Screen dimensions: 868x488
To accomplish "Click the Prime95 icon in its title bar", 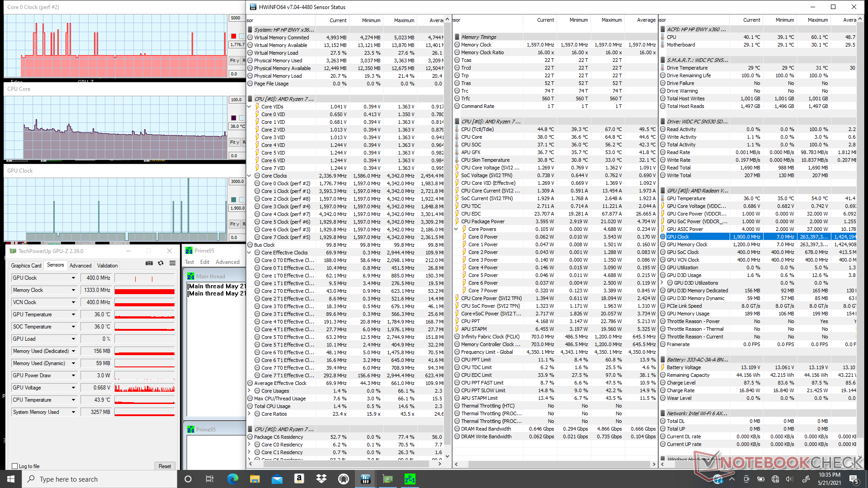I will point(189,250).
